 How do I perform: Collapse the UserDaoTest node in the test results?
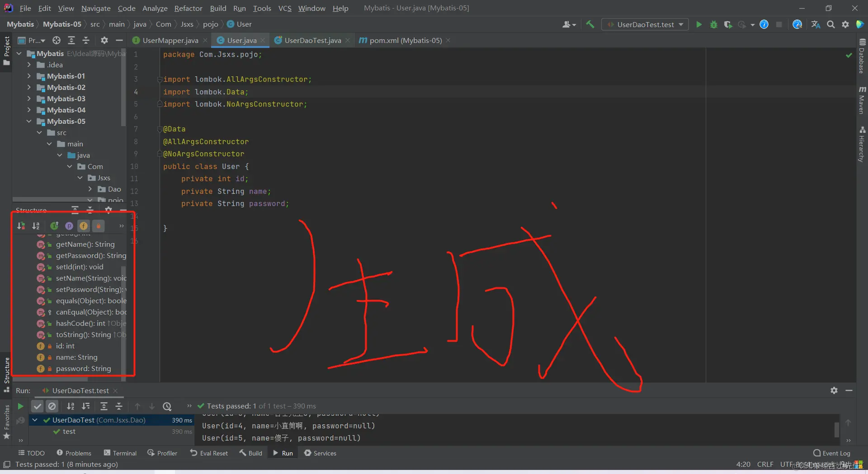tap(35, 420)
